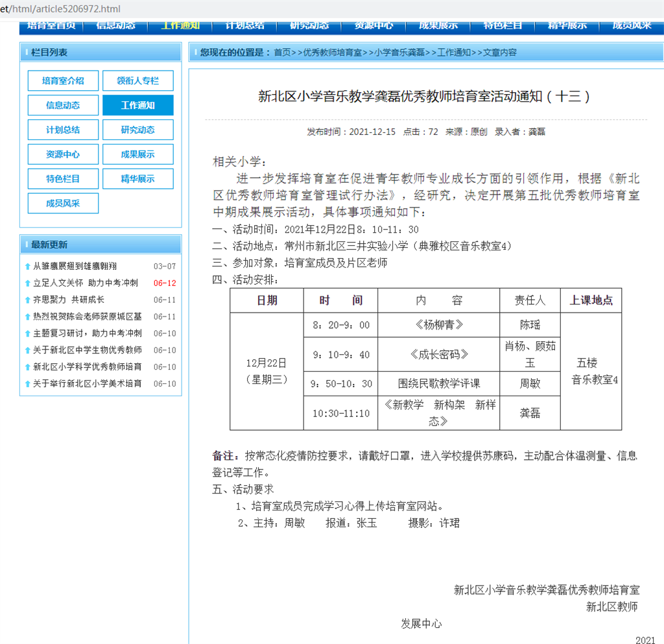Open the article 齐思聚力 共研成长
Screen dimensions: 664x644
pyautogui.click(x=69, y=300)
